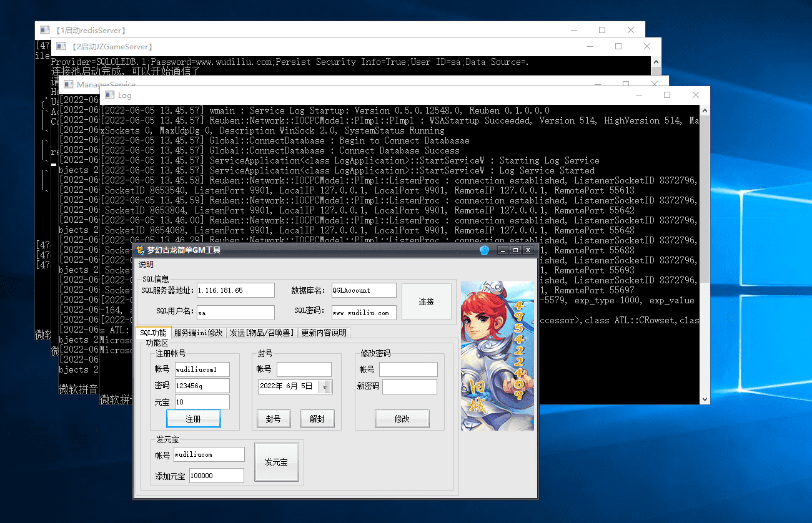The height and width of the screenshot is (523, 812).
Task: Click the 【2启动JZGameServer】 title text
Action: tap(111, 47)
